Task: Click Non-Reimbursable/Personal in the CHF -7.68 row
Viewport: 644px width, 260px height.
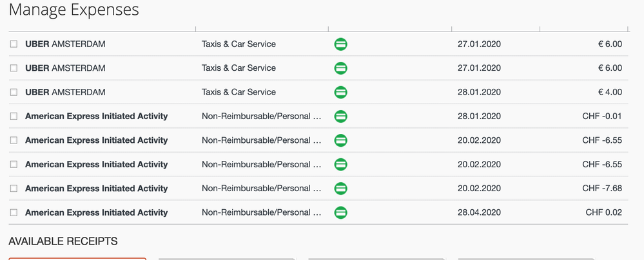Action: (262, 188)
